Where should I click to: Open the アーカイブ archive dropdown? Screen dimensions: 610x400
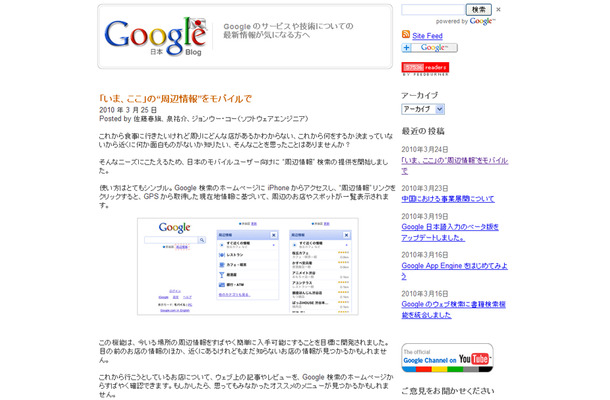tap(423, 109)
